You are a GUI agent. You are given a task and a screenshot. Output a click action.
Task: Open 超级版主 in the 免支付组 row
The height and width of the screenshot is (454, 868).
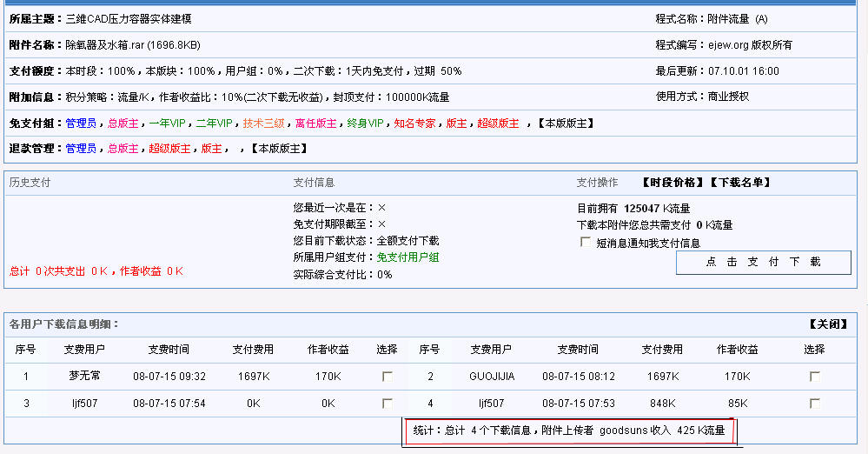pos(498,123)
